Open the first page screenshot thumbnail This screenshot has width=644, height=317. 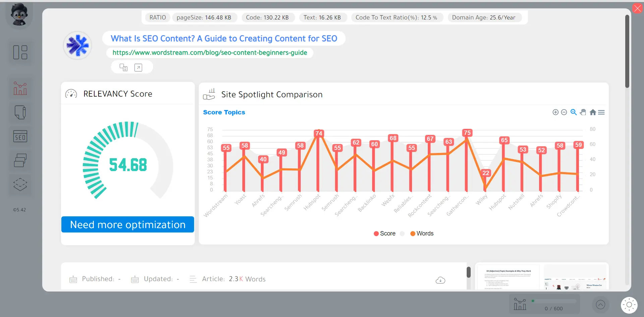click(508, 277)
